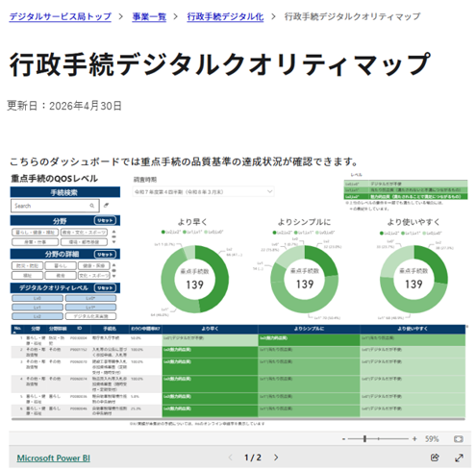Open デジタルサービス局トップ breadcrumb link
Screen dimensions: 476x470
click(x=61, y=16)
